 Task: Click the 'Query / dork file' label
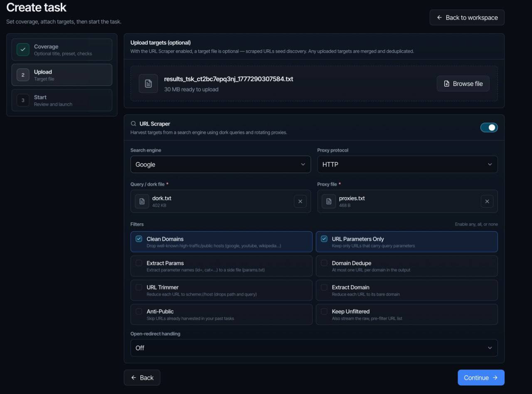(148, 184)
